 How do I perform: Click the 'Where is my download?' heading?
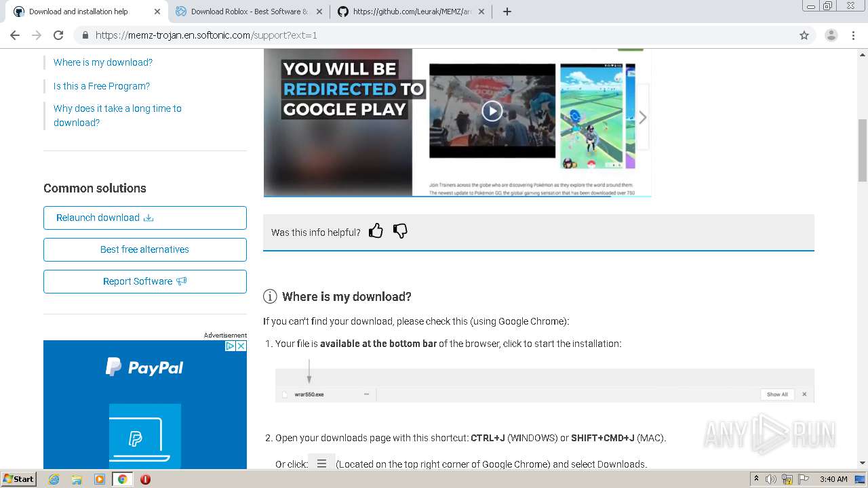coord(347,297)
